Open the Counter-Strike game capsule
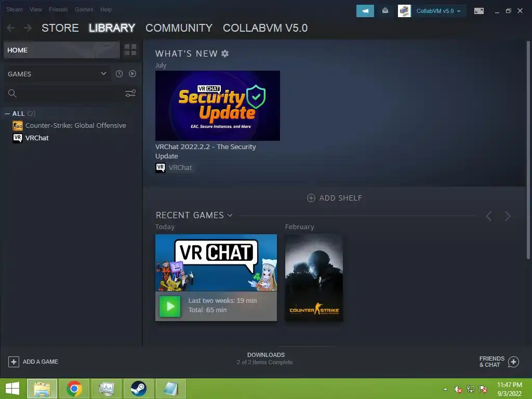 [314, 277]
